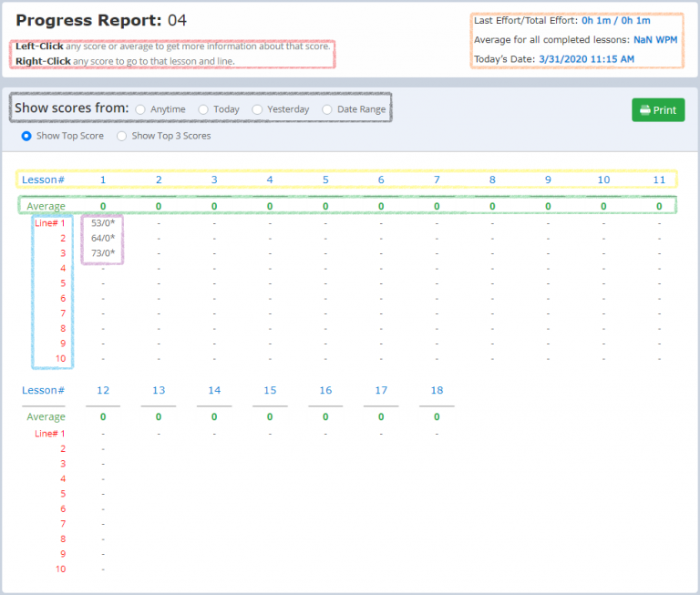Image resolution: width=700 pixels, height=595 pixels.
Task: Click today's date 3/31/2020 value
Action: pyautogui.click(x=588, y=59)
